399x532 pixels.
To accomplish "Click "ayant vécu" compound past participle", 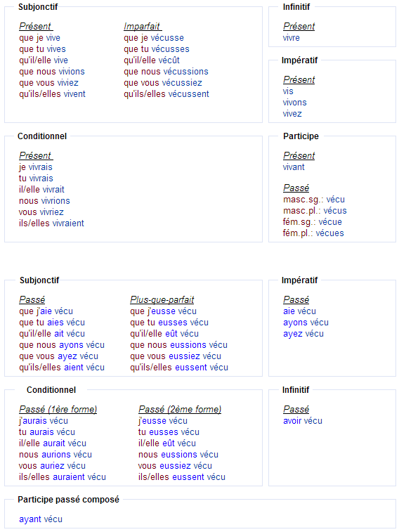I will [x=41, y=519].
